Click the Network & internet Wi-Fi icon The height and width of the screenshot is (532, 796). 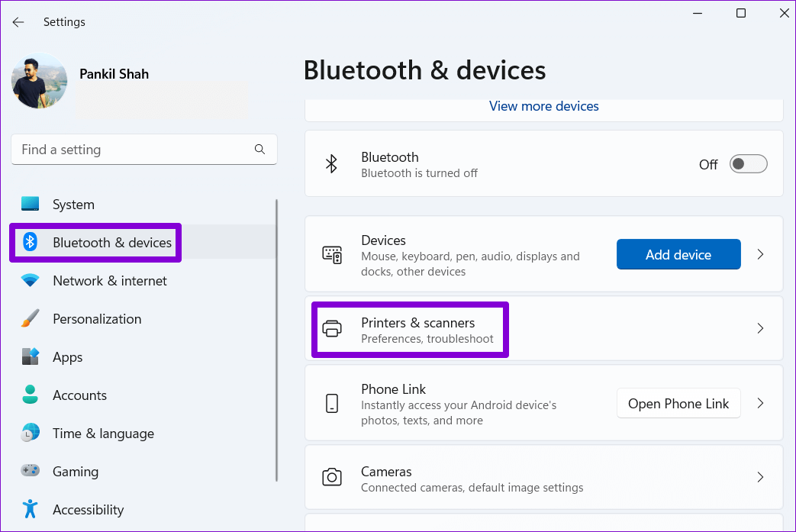coord(31,281)
